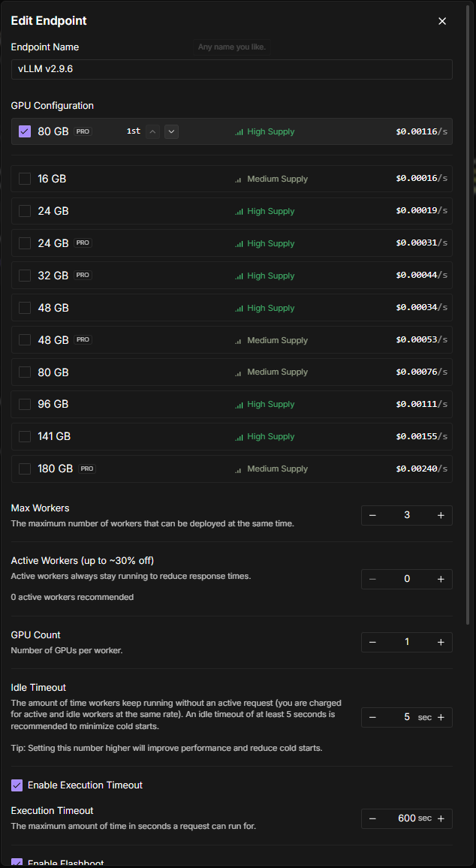Check the 180 GB PRO GPU option
The height and width of the screenshot is (868, 476).
coord(25,469)
